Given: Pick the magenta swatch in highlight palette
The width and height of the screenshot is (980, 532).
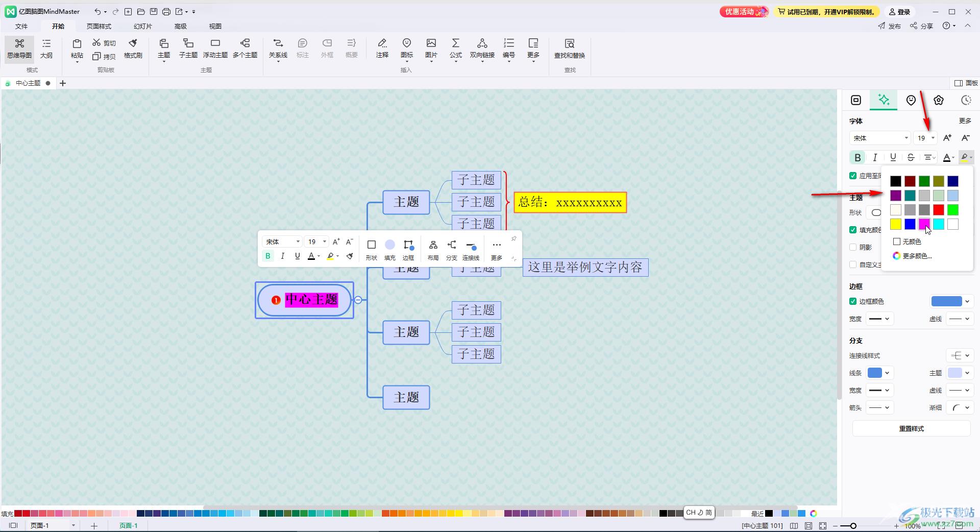Looking at the screenshot, I should pyautogui.click(x=924, y=224).
